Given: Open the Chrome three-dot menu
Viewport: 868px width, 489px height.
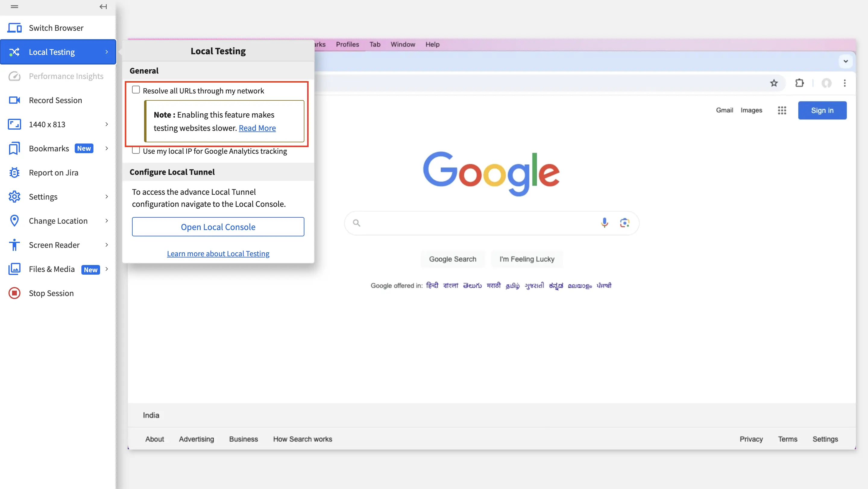Looking at the screenshot, I should coord(845,83).
